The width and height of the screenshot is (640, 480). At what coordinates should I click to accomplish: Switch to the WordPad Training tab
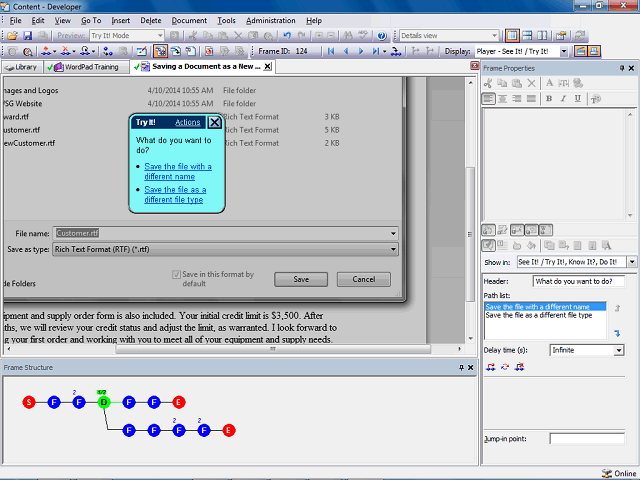coord(86,67)
